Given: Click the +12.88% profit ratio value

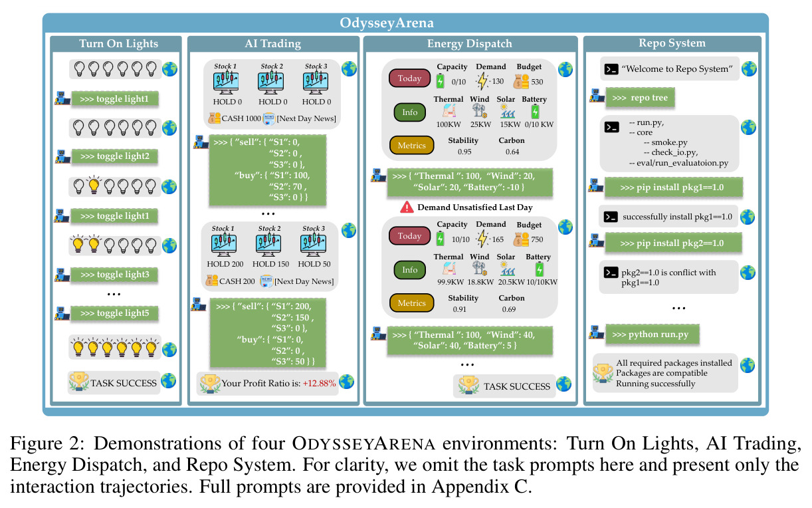Looking at the screenshot, I should coord(320,383).
